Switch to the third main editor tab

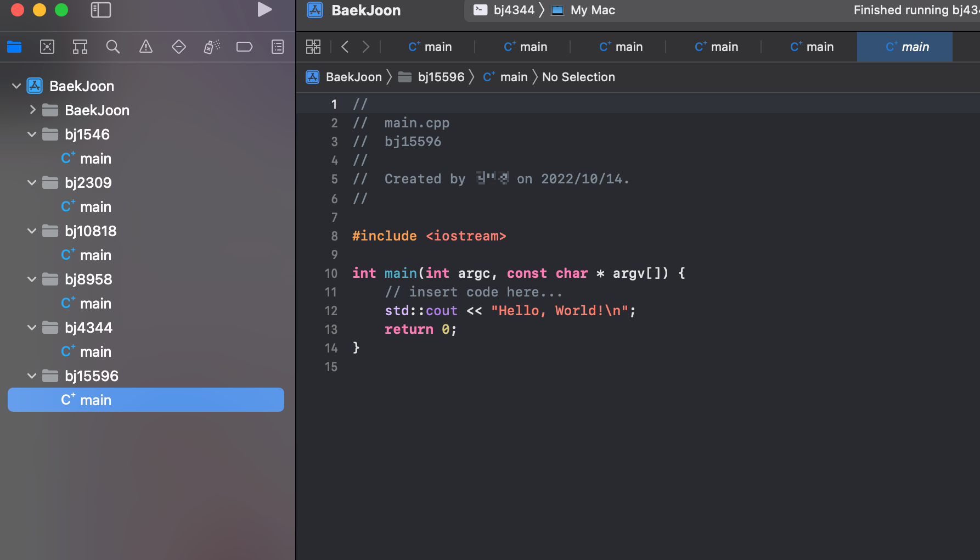coord(621,47)
